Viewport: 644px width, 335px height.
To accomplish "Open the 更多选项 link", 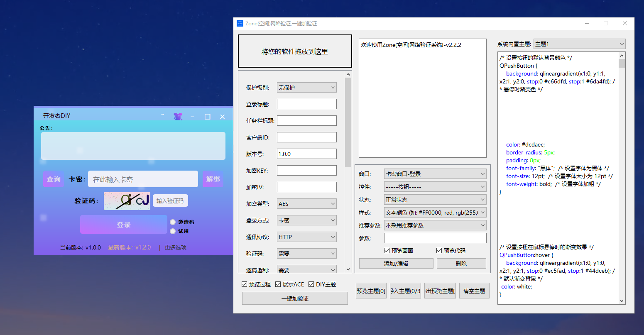I will pyautogui.click(x=176, y=247).
